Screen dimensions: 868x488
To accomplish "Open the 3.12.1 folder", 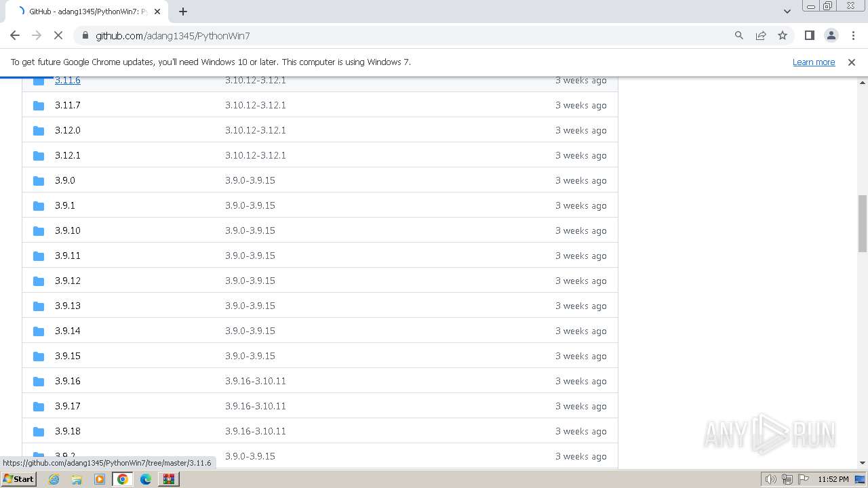I will click(68, 155).
